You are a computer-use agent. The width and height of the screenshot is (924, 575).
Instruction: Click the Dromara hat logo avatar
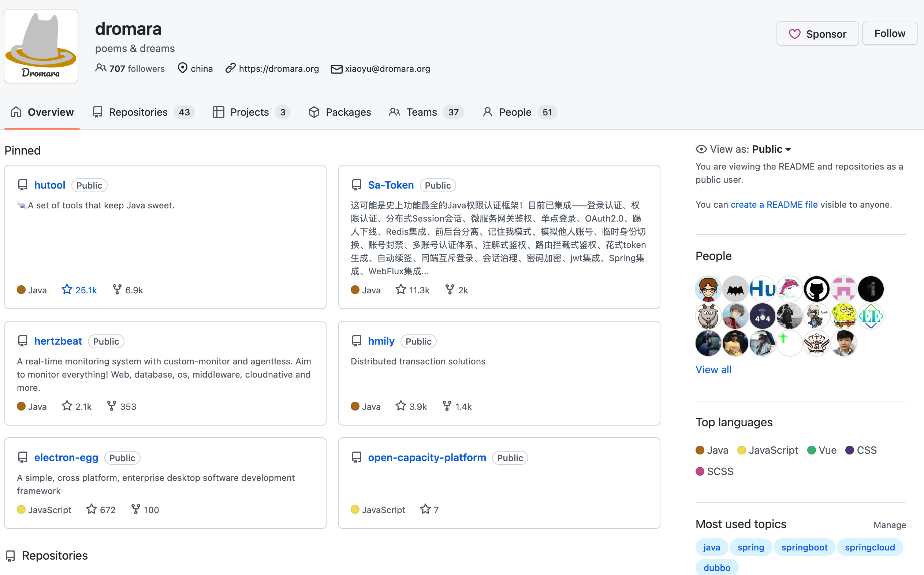41,46
